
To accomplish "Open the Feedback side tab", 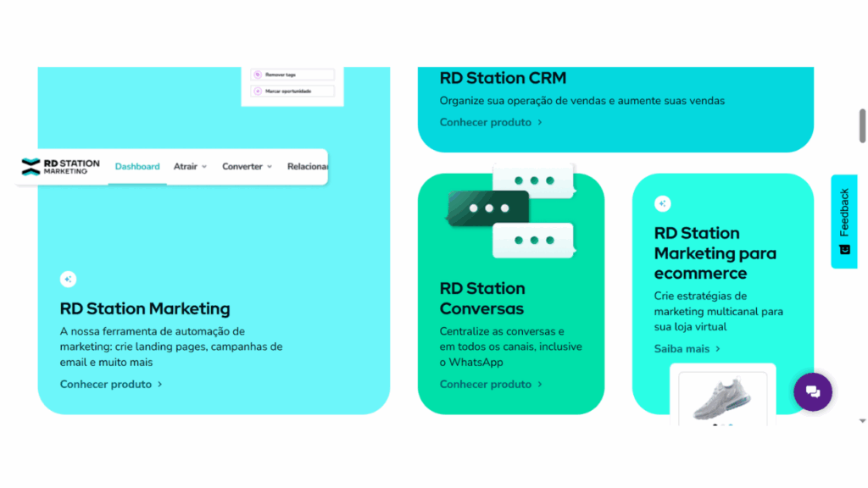I will 844,221.
